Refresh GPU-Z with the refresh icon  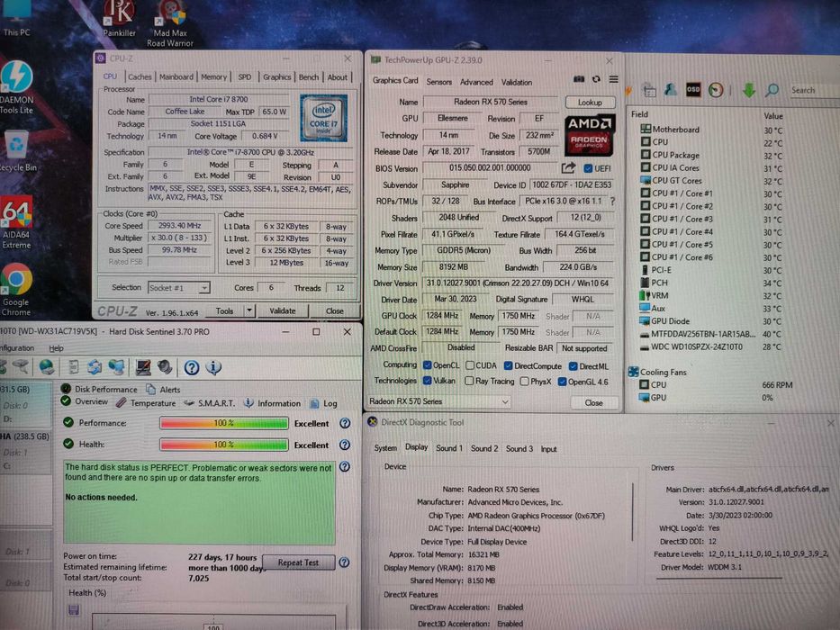click(596, 79)
